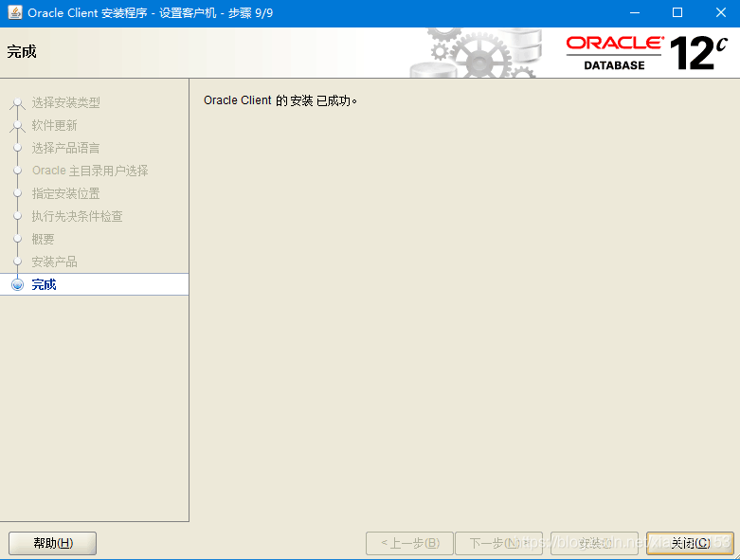Close the installer with the title bar X
The width and height of the screenshot is (740, 560).
coord(721,12)
